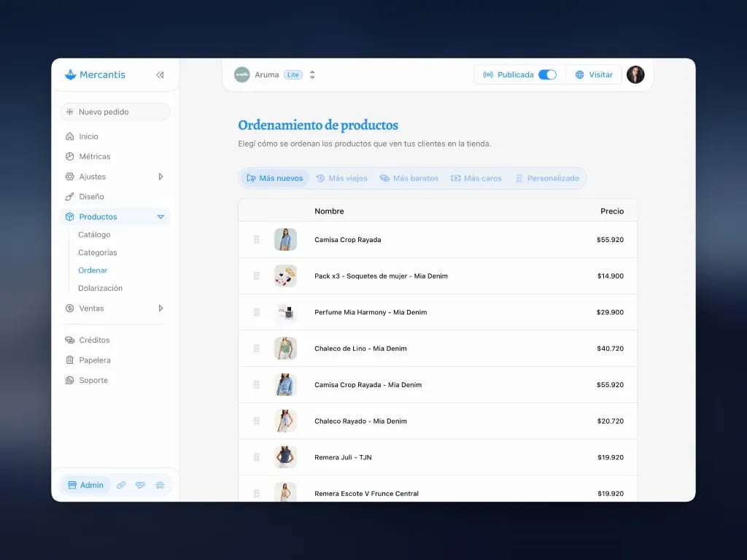Click drag handle of Chaleco de Lino row

click(256, 349)
